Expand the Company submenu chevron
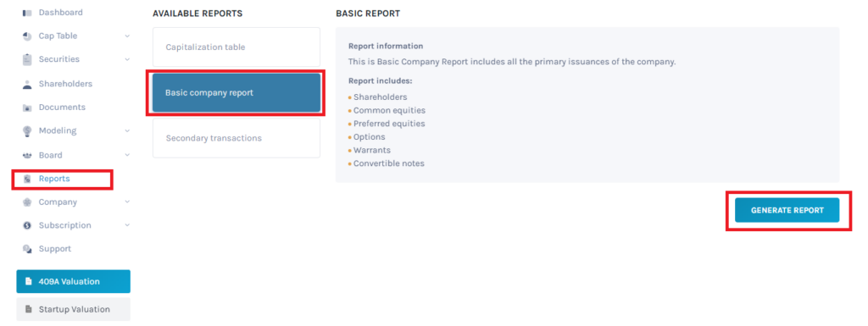 pos(127,202)
